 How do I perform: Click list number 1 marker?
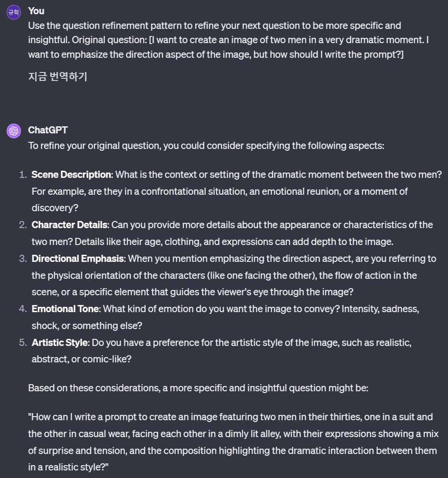coord(23,175)
